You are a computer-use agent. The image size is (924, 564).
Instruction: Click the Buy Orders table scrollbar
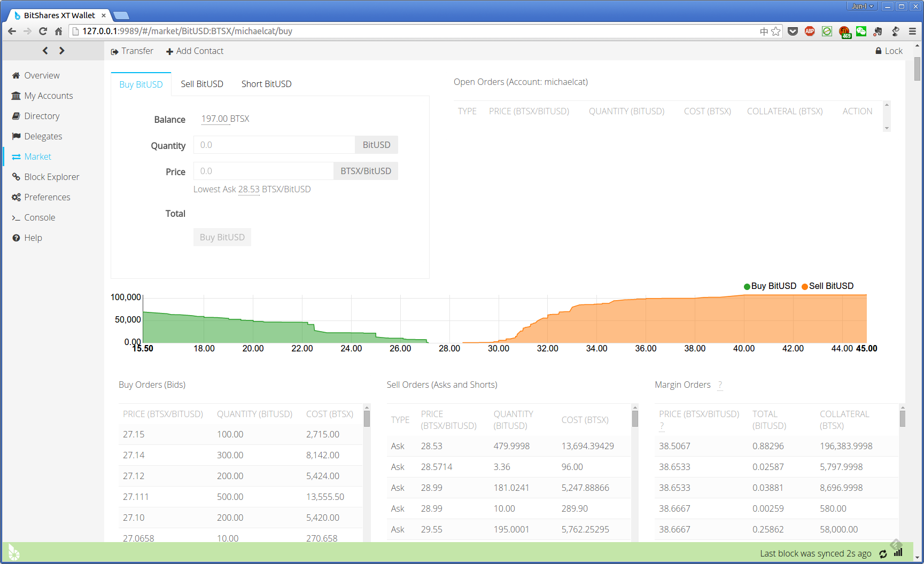pyautogui.click(x=367, y=418)
